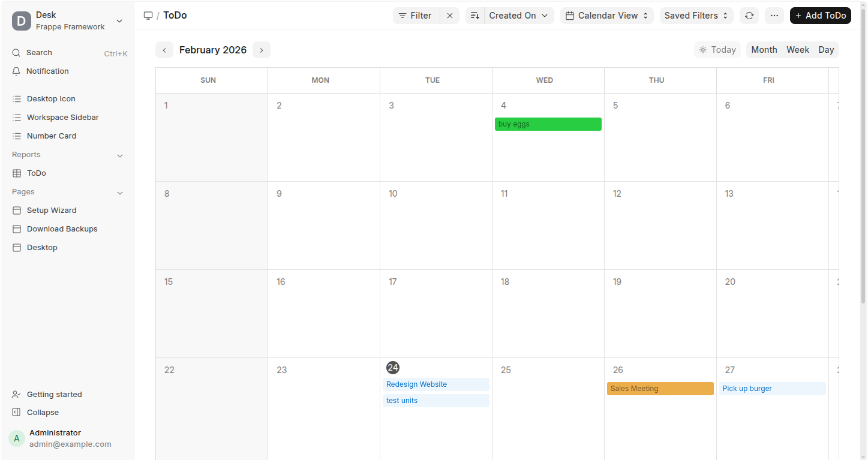Go to next month arrow
868x460 pixels.
pyautogui.click(x=262, y=50)
